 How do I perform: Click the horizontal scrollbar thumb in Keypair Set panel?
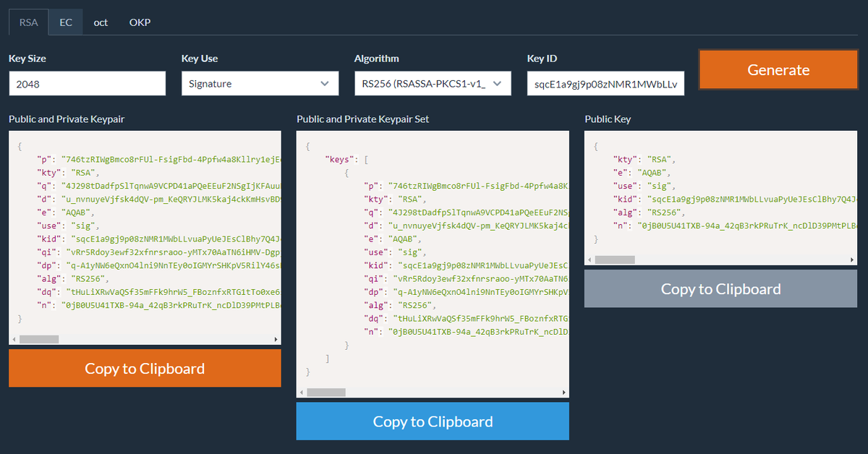point(327,393)
